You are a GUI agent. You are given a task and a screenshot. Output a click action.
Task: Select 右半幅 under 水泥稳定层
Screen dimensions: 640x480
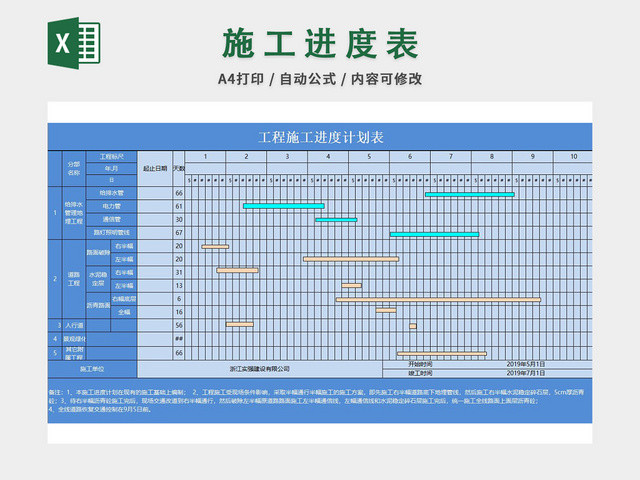124,273
